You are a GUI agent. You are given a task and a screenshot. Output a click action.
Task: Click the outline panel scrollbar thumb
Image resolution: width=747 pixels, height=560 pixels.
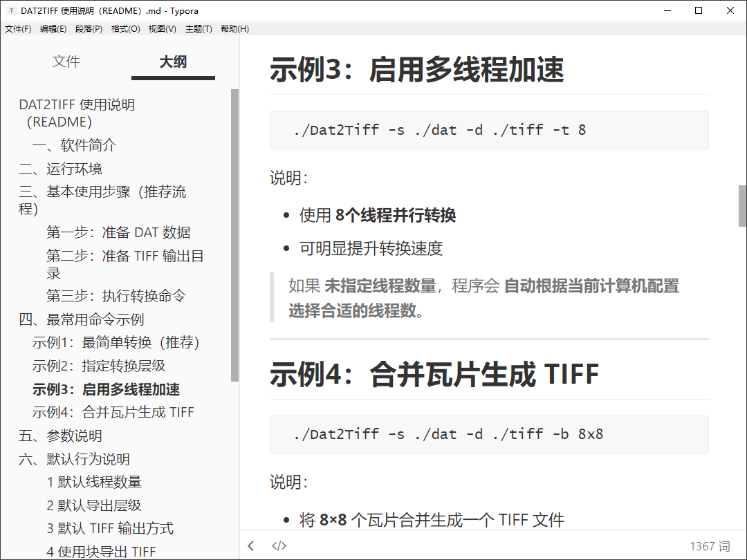coord(234,235)
